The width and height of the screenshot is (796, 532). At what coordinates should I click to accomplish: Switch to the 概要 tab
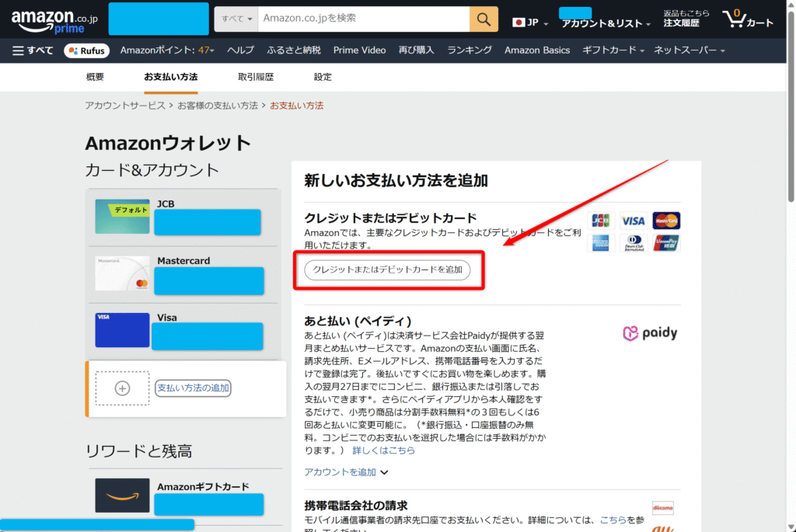(95, 77)
